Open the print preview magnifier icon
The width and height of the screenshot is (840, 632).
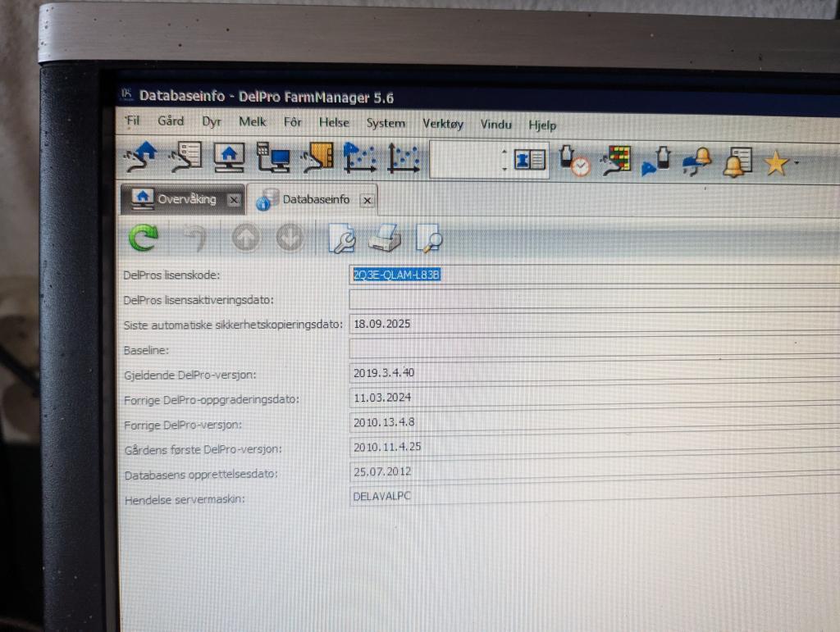[428, 239]
